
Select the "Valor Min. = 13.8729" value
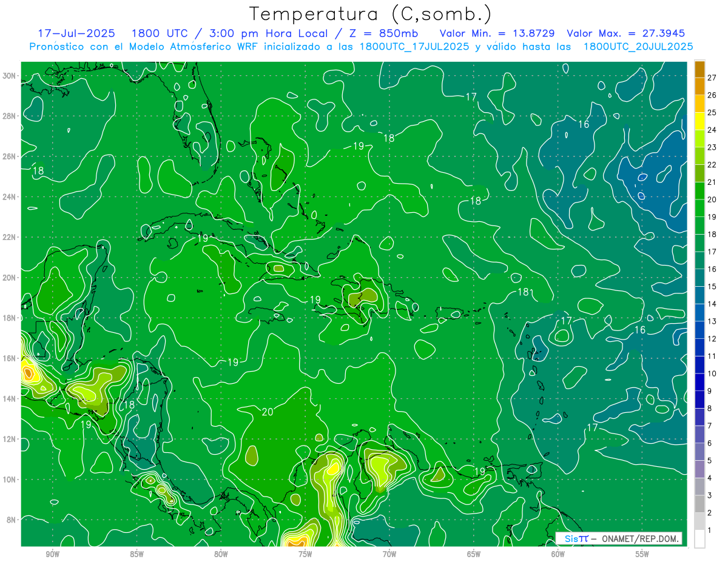coord(497,33)
